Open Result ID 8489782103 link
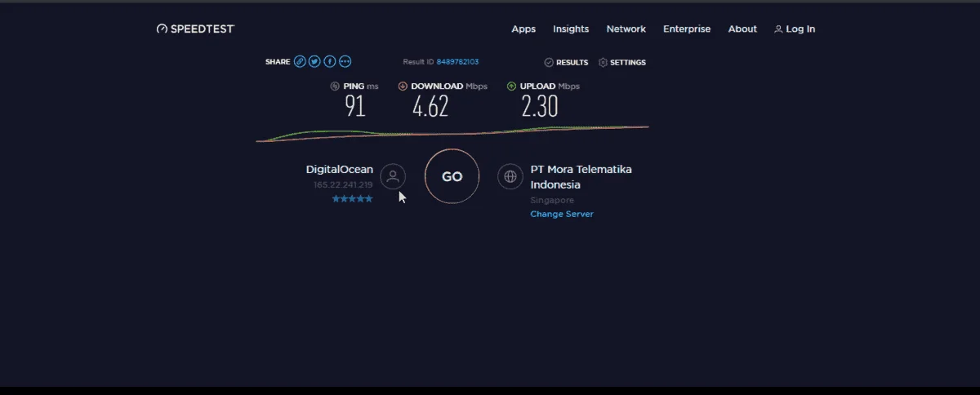Viewport: 980px width, 395px height. [457, 62]
